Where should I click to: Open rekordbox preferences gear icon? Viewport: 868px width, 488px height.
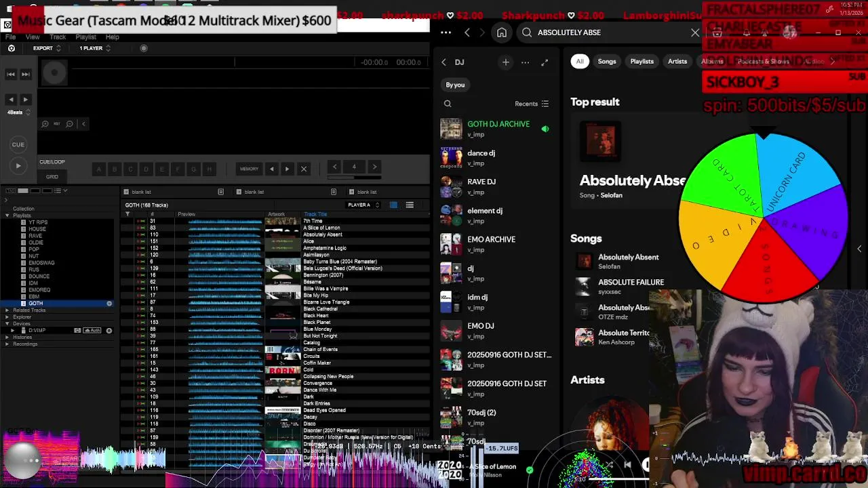[x=12, y=48]
